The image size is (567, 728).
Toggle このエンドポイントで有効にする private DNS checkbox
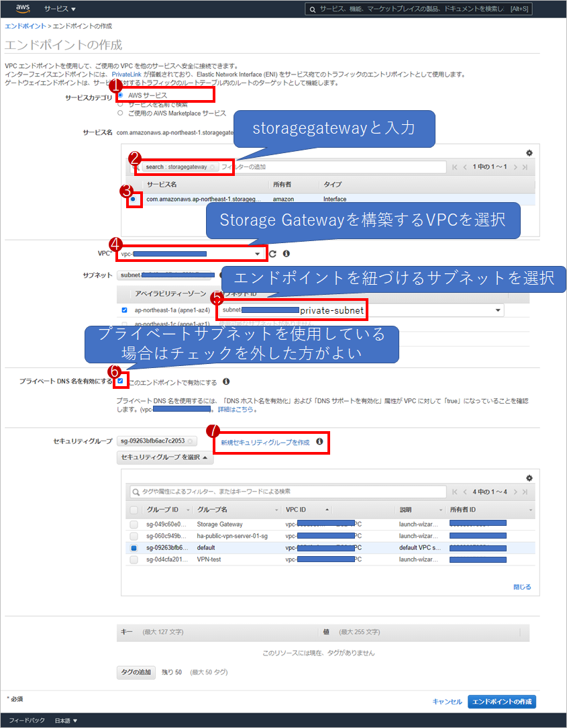pos(120,381)
